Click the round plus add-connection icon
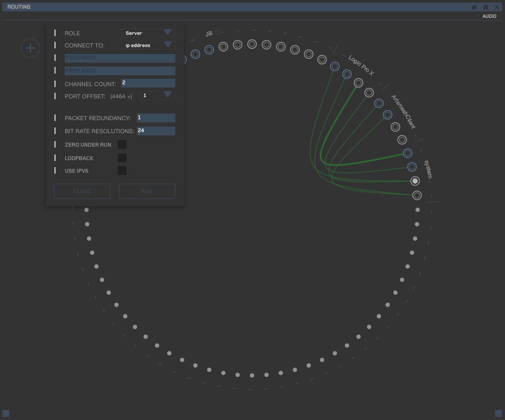Screen dimensions: 505x420 (30, 48)
